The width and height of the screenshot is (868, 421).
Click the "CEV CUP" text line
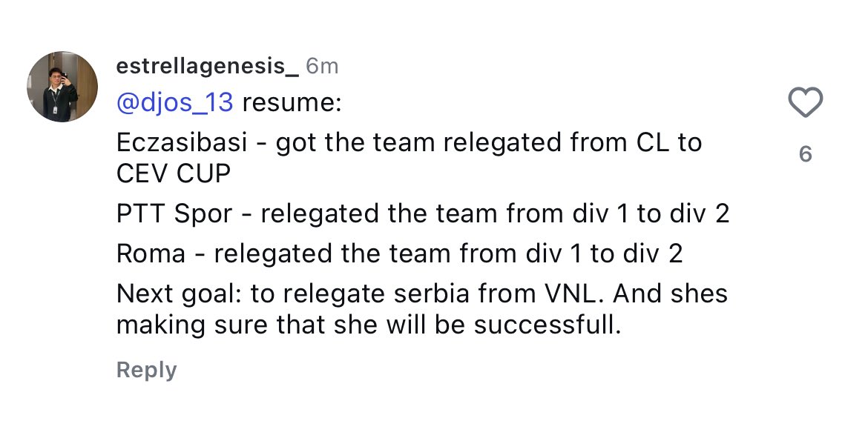click(x=174, y=174)
